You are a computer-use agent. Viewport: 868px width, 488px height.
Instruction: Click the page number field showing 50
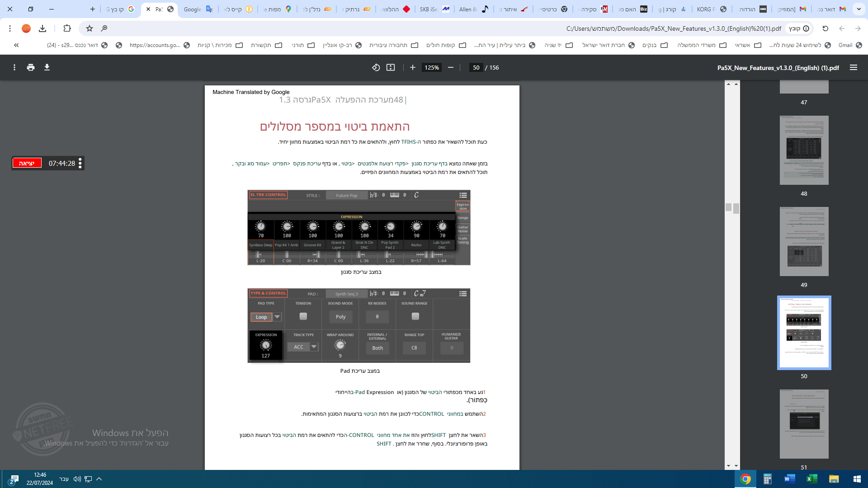[476, 67]
